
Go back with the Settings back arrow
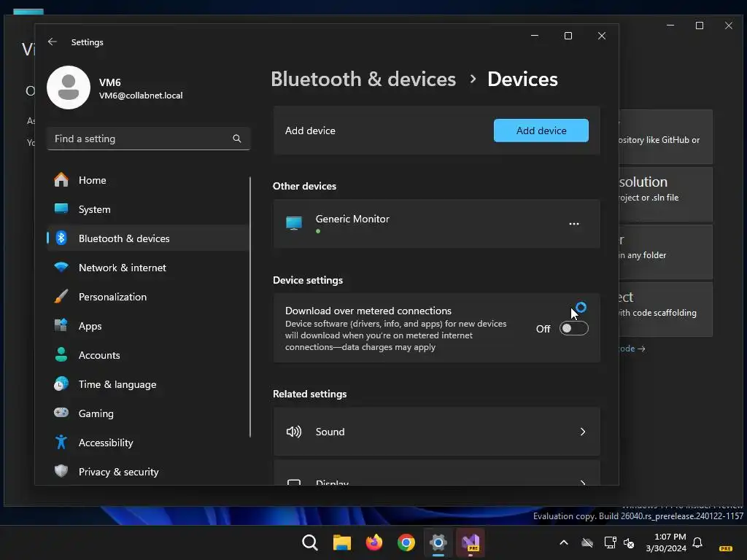[x=53, y=42]
